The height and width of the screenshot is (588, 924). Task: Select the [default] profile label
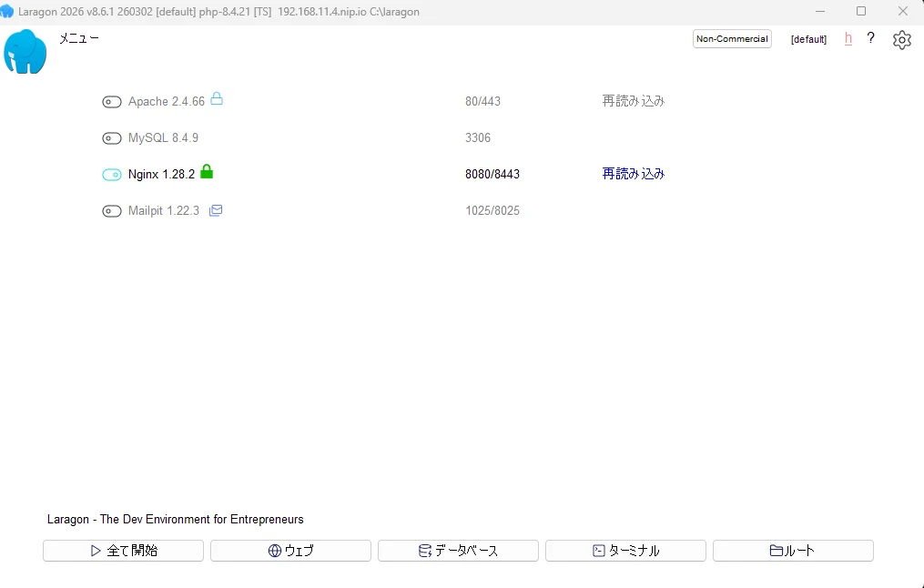(808, 39)
